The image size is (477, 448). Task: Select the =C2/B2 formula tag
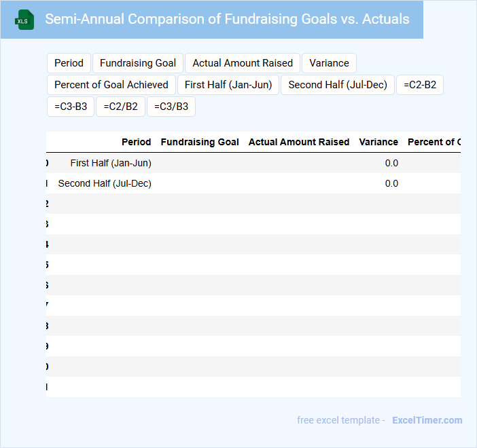[x=120, y=107]
